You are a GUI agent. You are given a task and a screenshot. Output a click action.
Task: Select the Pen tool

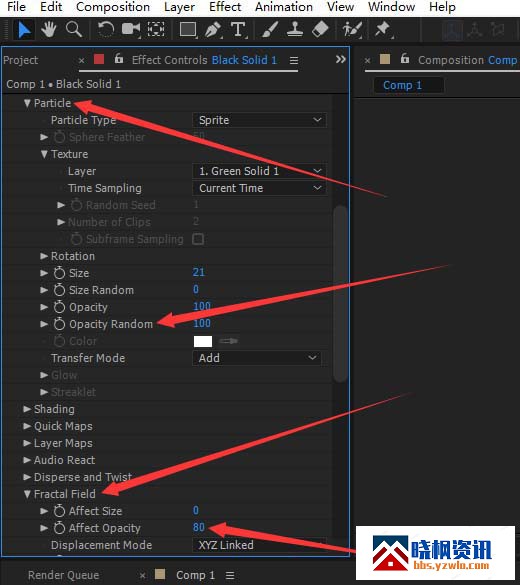tap(213, 29)
